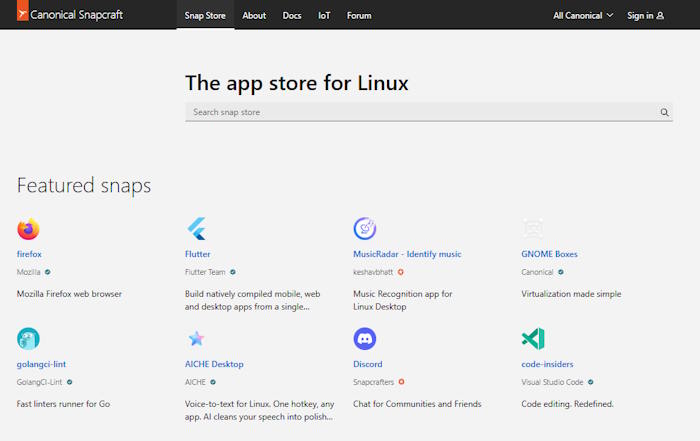700x441 pixels.
Task: Click the 'Fast linters runner for Go' description
Action: click(x=63, y=404)
